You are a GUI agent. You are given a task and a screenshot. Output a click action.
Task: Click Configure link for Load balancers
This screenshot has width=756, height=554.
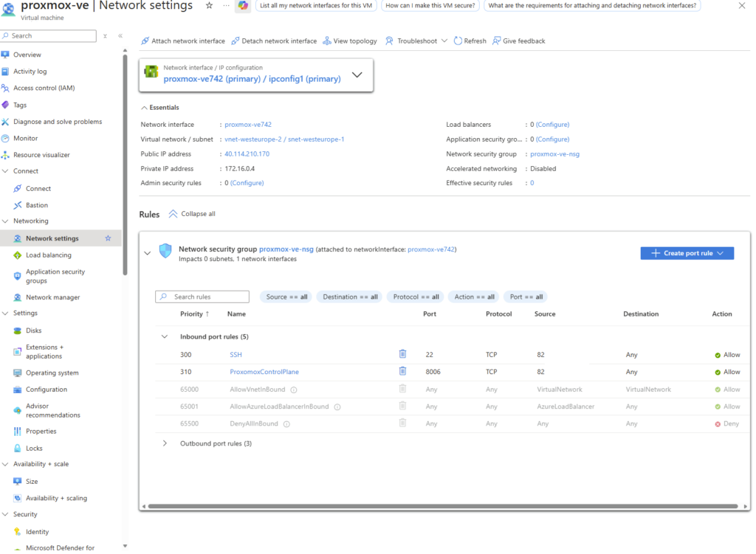point(552,124)
